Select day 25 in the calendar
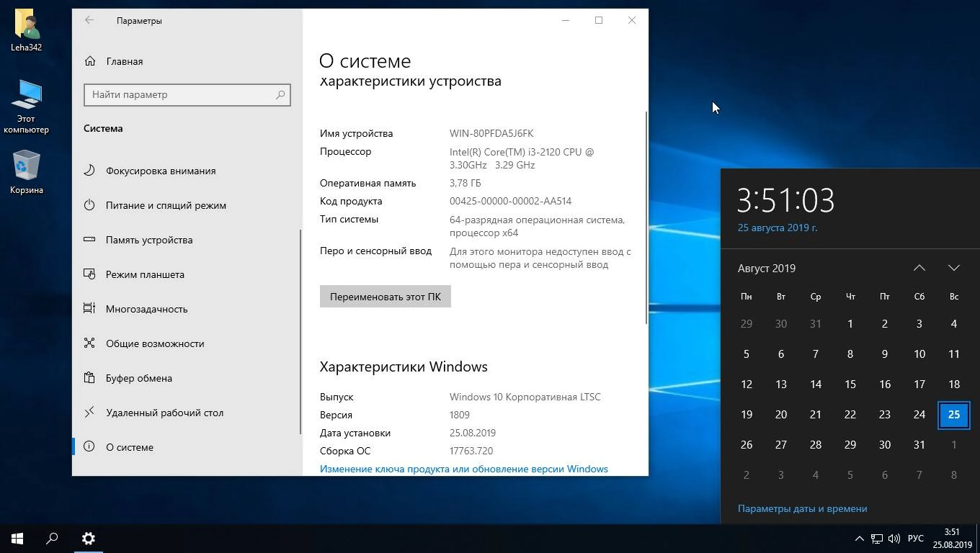The height and width of the screenshot is (553, 980). tap(954, 415)
